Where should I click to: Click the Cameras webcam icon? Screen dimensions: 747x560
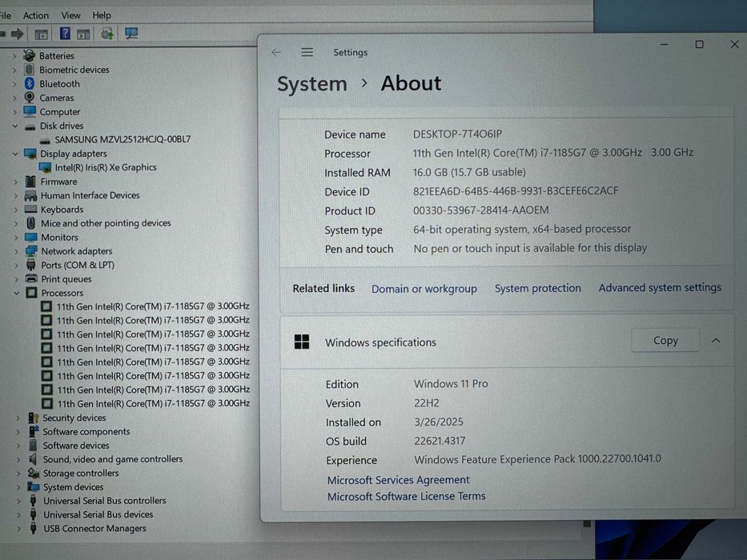click(30, 97)
